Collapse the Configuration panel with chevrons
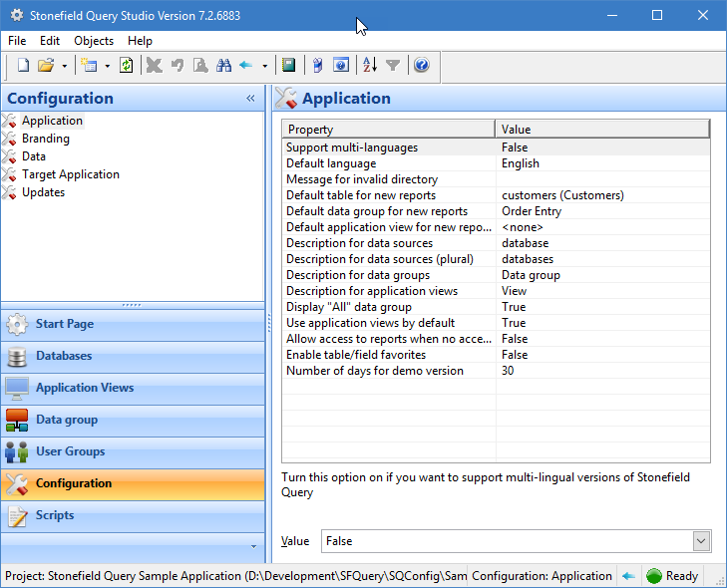Viewport: 727px width, 588px height. (x=250, y=98)
